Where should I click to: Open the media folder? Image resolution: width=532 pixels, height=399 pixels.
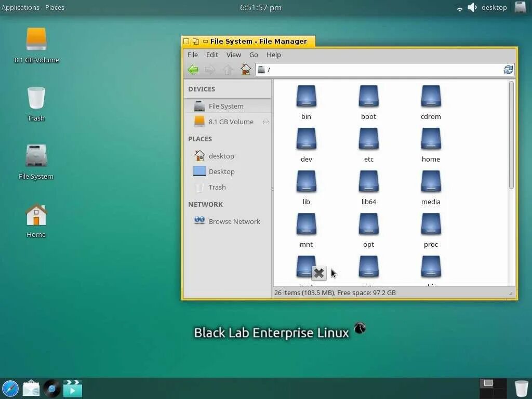431,188
